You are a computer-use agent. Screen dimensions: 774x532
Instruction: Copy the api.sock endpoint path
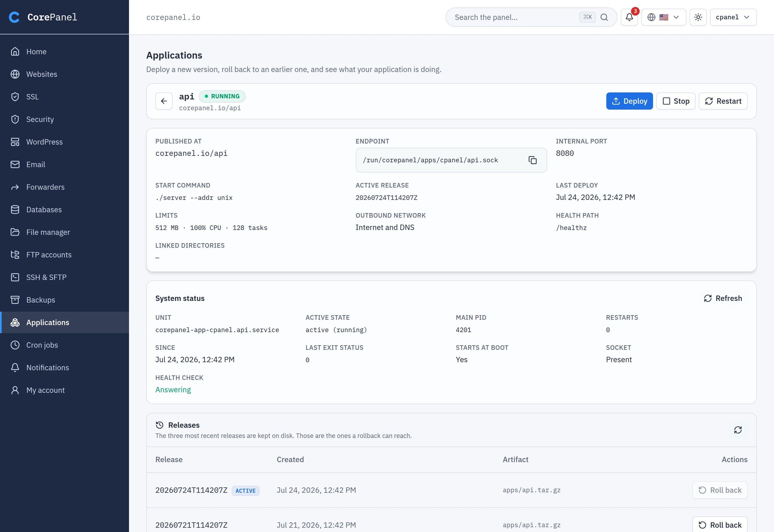click(532, 160)
